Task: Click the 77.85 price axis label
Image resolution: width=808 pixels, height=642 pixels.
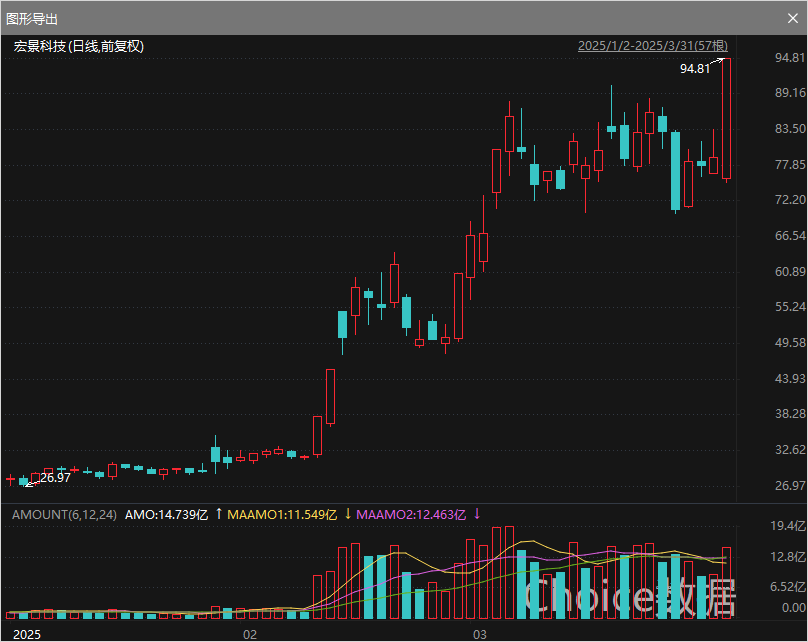Action: 790,164
